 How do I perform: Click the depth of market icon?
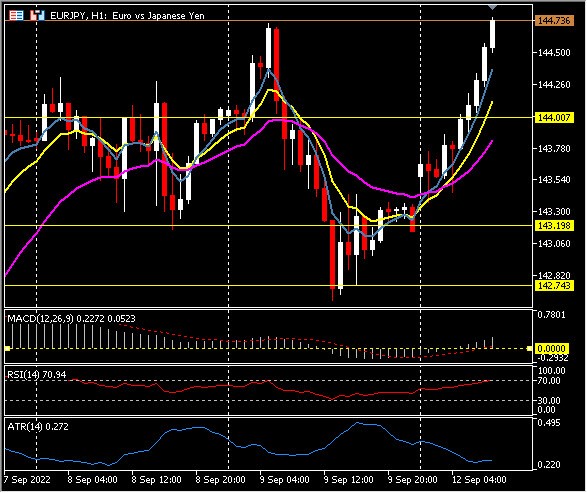pos(37,15)
